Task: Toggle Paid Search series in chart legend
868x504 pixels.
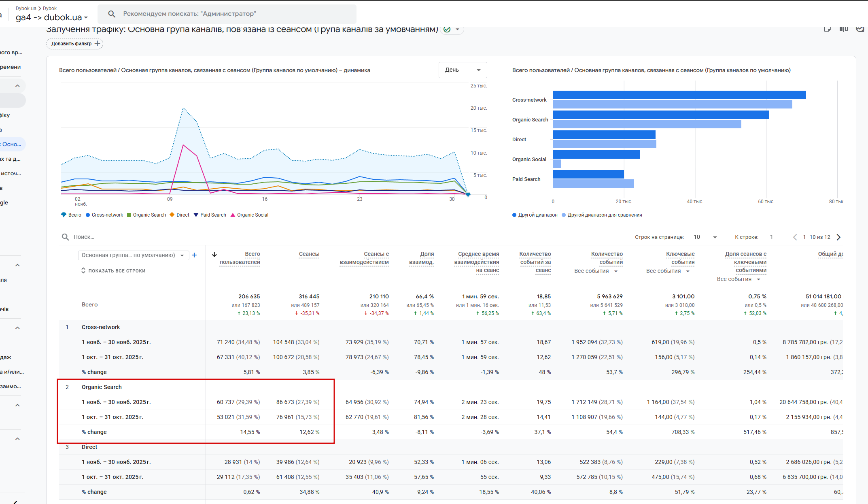Action: 210,215
